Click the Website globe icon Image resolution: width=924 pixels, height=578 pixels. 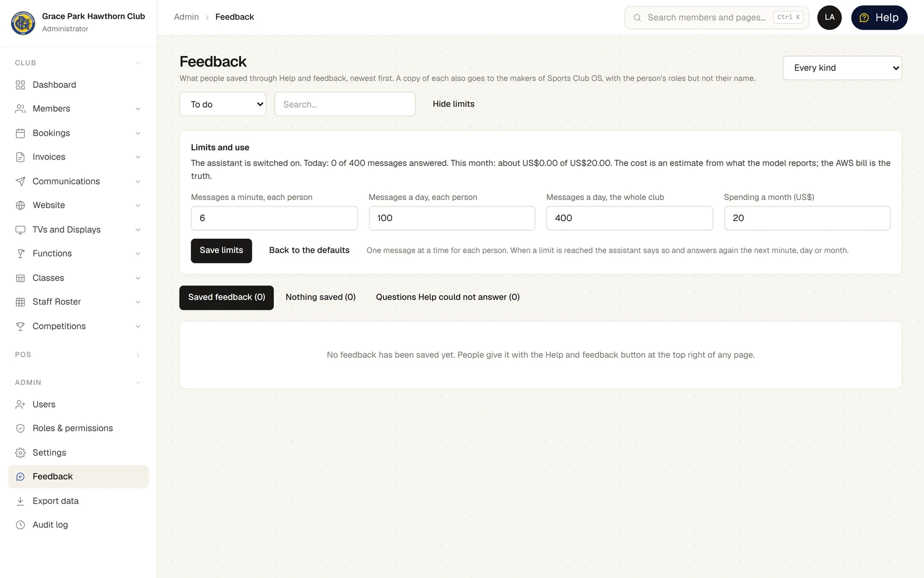[x=20, y=205]
